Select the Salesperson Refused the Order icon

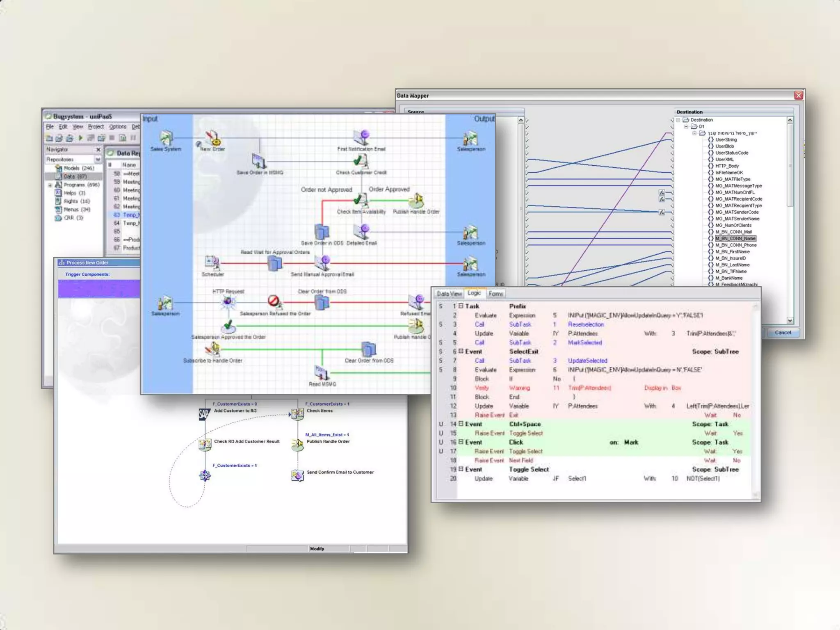pos(274,301)
